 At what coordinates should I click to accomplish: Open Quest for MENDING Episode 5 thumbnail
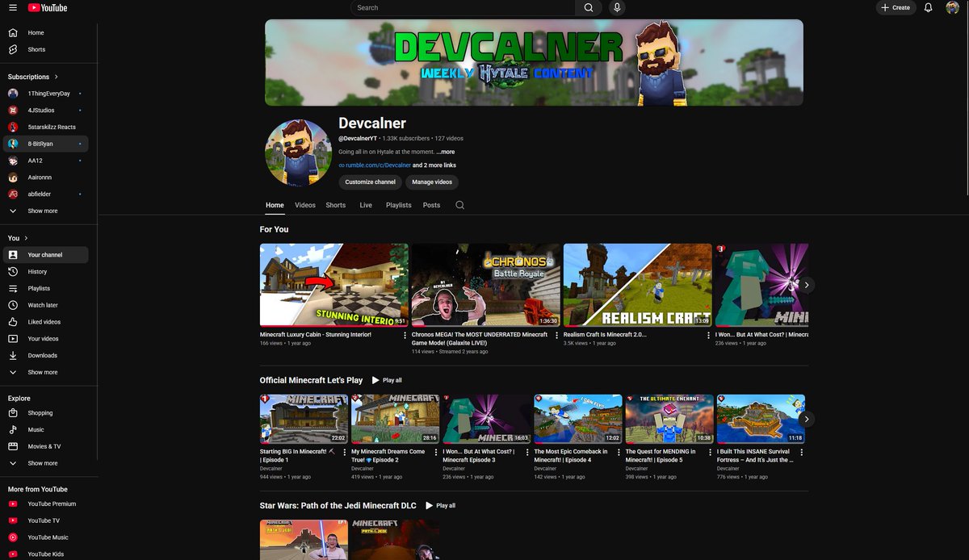(669, 419)
